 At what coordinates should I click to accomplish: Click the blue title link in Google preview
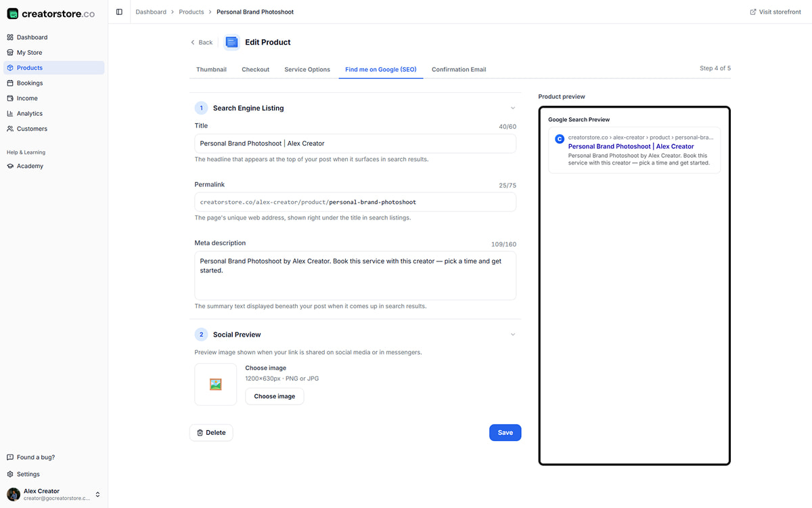click(631, 146)
